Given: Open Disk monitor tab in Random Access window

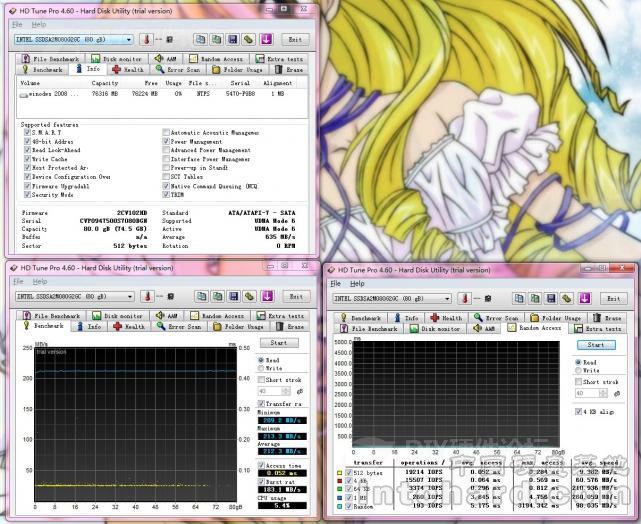Looking at the screenshot, I should point(435,329).
